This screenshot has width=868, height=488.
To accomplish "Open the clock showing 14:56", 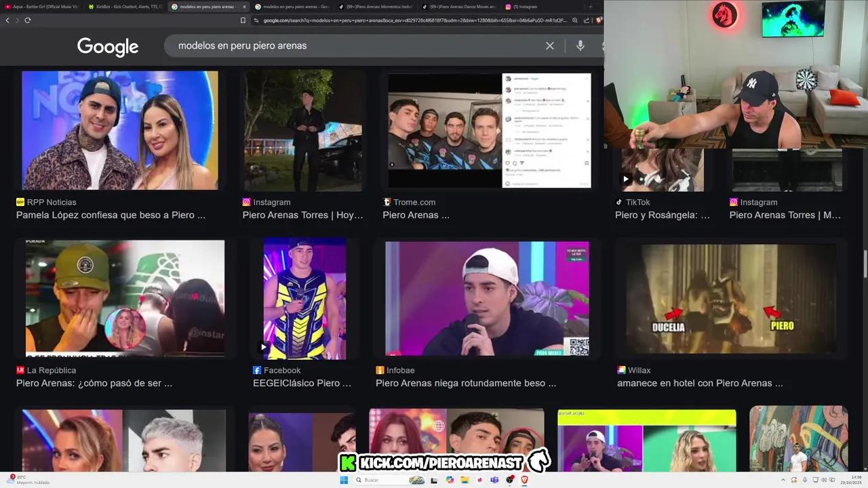I will [851, 480].
